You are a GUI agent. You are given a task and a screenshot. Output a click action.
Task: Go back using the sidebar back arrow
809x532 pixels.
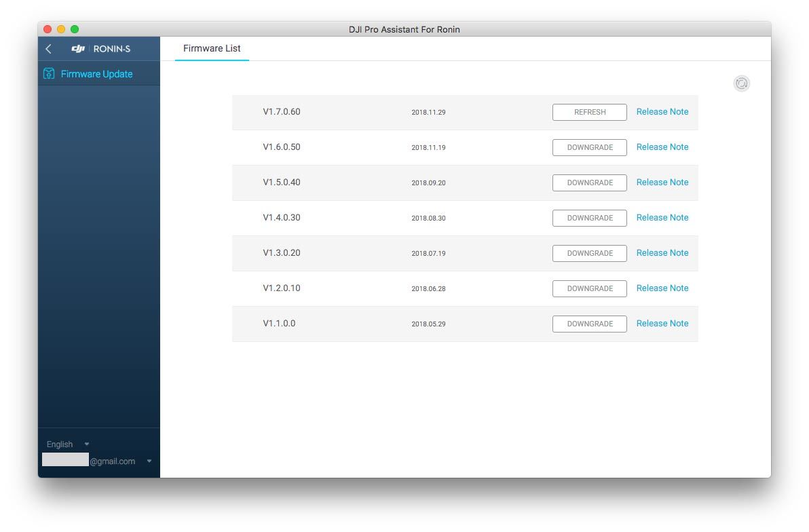(48, 49)
